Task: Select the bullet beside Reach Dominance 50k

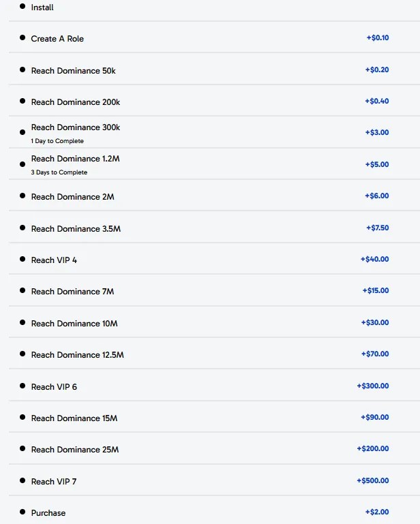Action: [22, 70]
